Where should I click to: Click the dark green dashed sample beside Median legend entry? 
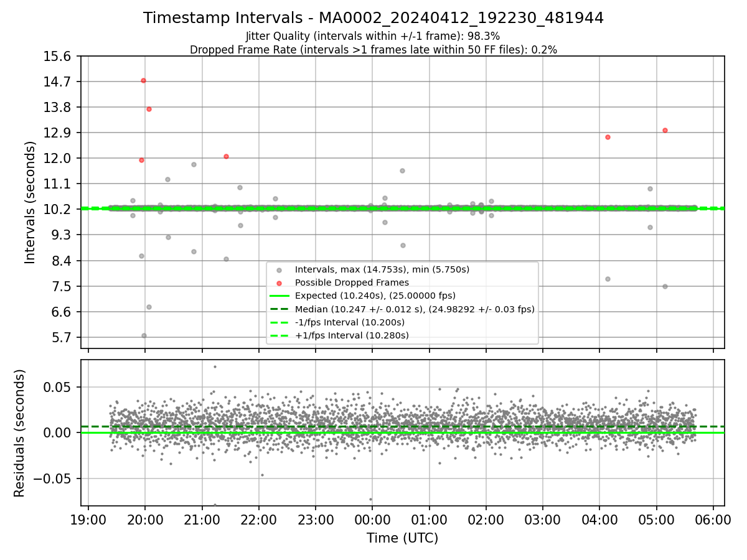coord(279,309)
